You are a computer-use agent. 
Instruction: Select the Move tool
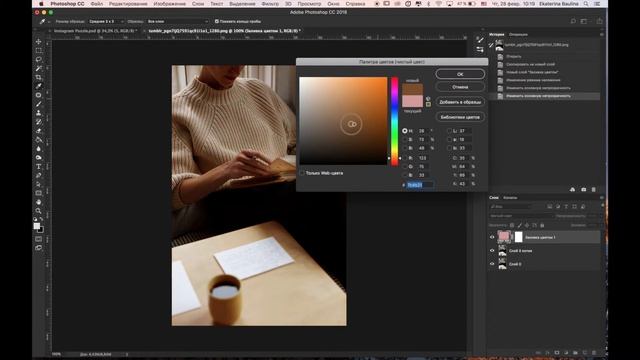pos(38,42)
